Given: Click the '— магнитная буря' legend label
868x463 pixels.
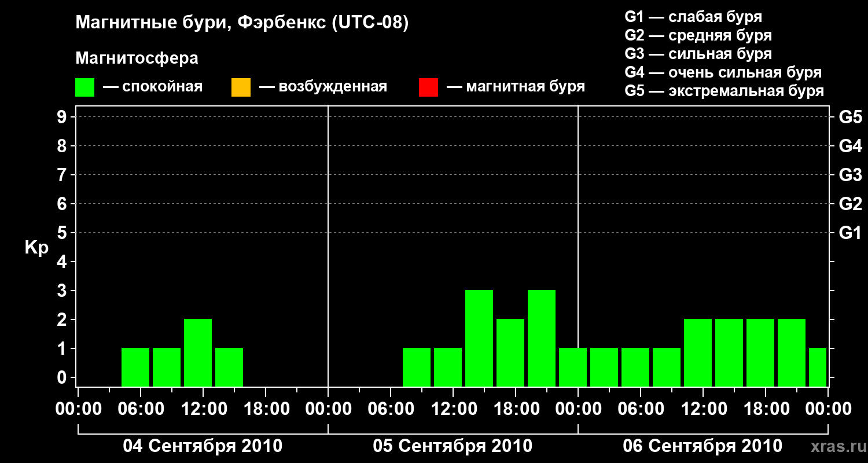Looking at the screenshot, I should pyautogui.click(x=516, y=87).
